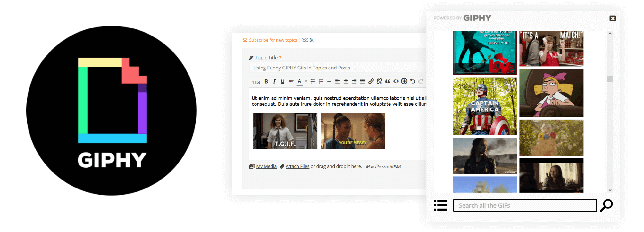Insert a blockquote
Image resolution: width=644 pixels, height=232 pixels.
pos(388,81)
